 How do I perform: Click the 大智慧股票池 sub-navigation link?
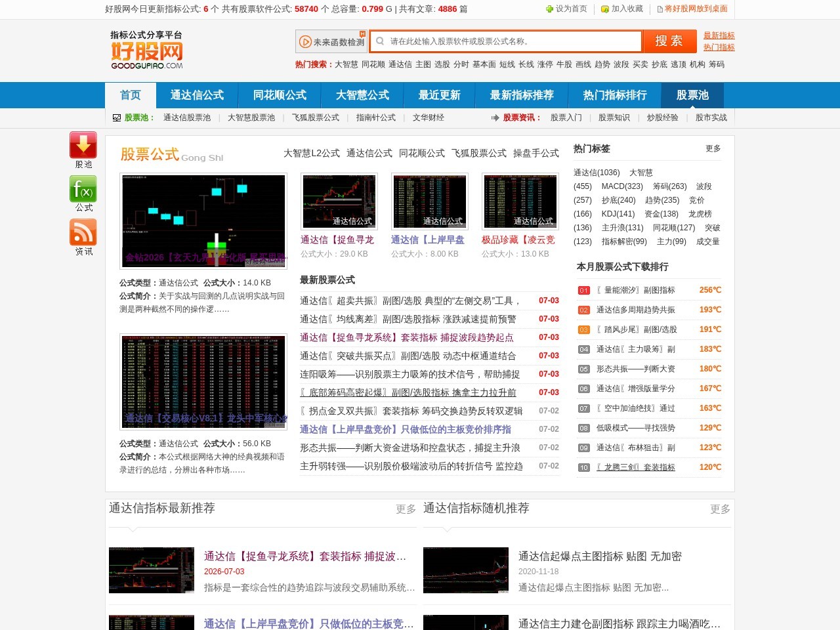click(x=251, y=118)
